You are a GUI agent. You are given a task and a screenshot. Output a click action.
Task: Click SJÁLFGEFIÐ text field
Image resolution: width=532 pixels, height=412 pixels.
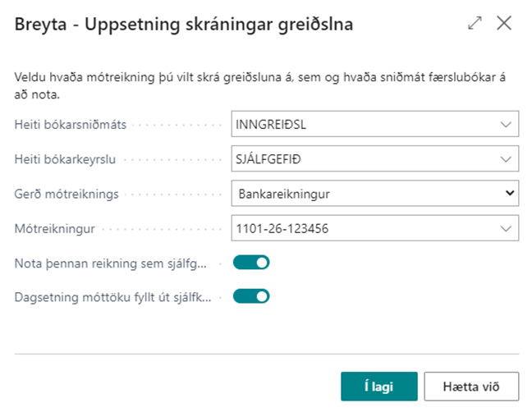[x=361, y=159]
